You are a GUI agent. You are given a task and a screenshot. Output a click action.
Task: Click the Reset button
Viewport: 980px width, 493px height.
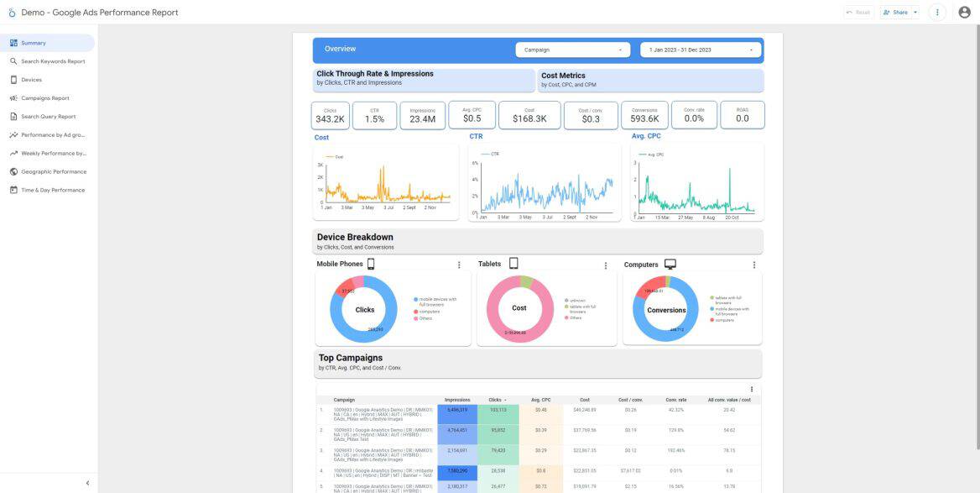(857, 11)
